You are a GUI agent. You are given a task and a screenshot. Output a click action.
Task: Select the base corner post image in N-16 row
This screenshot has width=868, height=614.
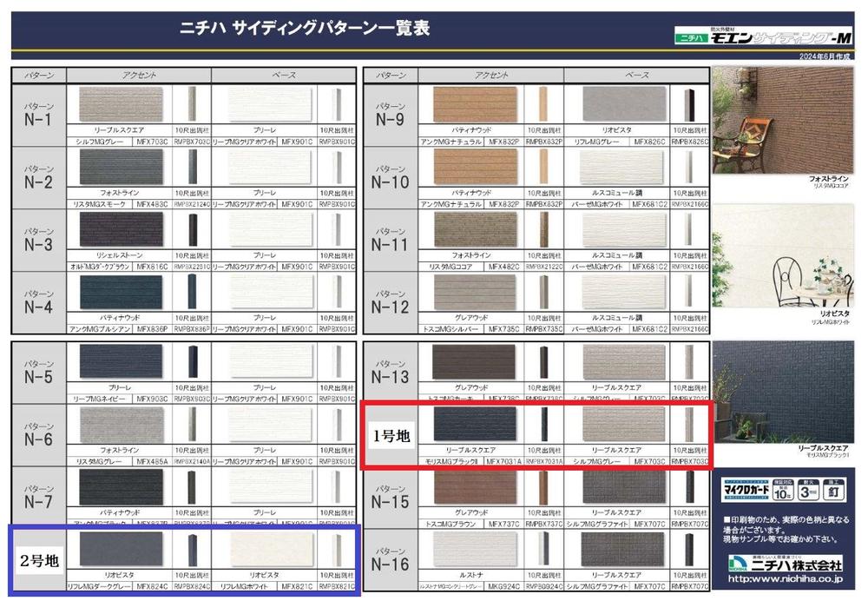pyautogui.click(x=689, y=549)
